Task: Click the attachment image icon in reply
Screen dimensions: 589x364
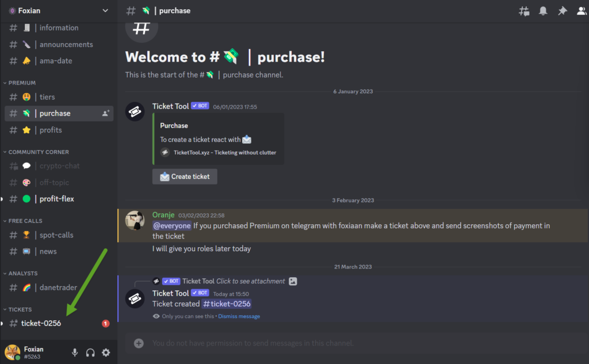Action: click(x=293, y=281)
